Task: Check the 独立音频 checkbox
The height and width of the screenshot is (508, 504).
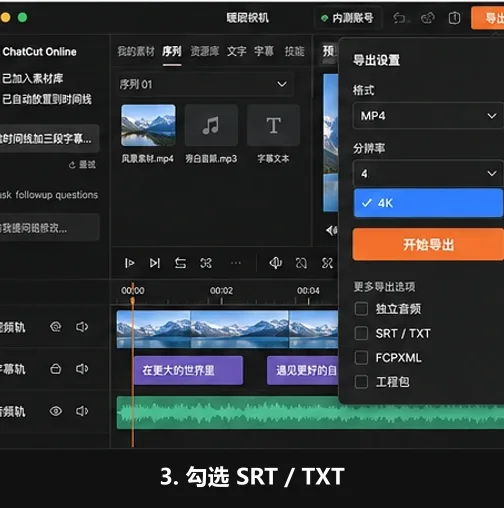Action: pos(361,309)
